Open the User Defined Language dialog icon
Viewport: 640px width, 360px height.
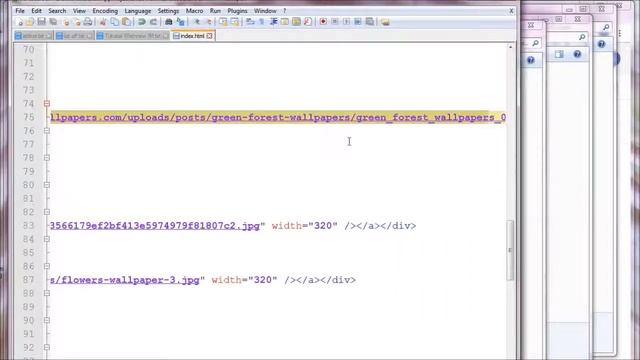(x=284, y=22)
